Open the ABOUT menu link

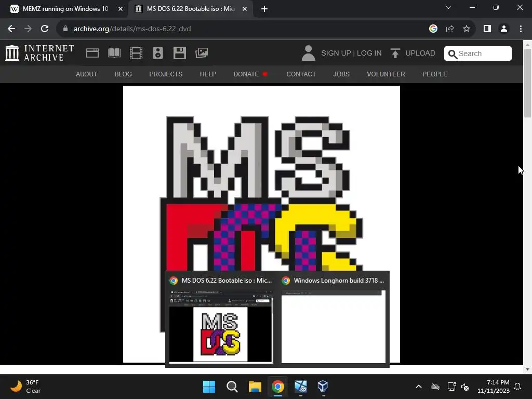point(87,74)
